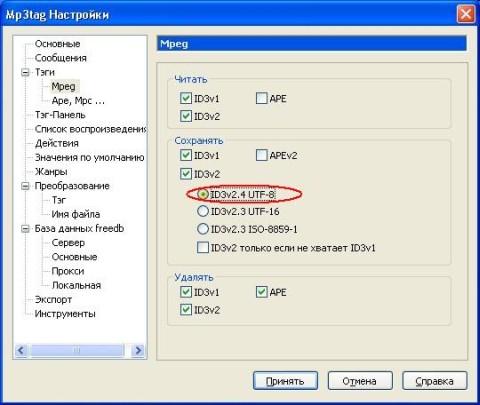
Task: Open Локальная under freedb
Action: [76, 285]
